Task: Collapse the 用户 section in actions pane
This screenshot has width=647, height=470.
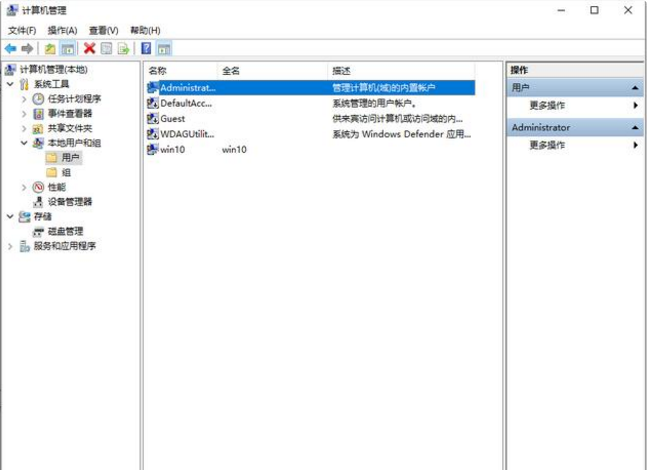Action: coord(635,88)
